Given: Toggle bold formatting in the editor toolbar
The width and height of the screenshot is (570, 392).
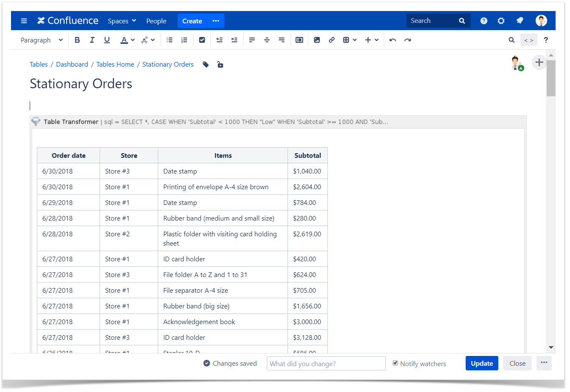Looking at the screenshot, I should (77, 40).
